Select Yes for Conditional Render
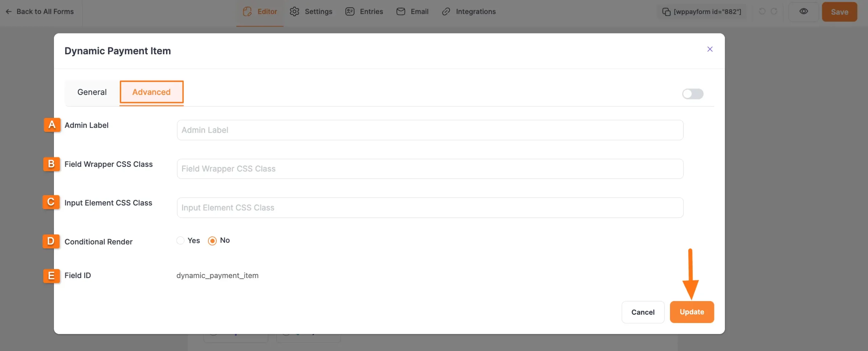868x351 pixels. point(180,240)
